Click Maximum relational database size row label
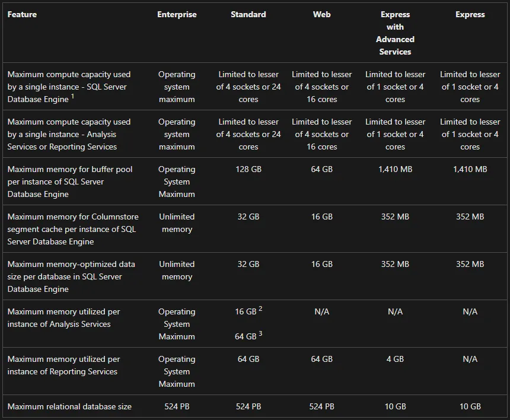Screen dimensions: 510x420 (x=69, y=407)
